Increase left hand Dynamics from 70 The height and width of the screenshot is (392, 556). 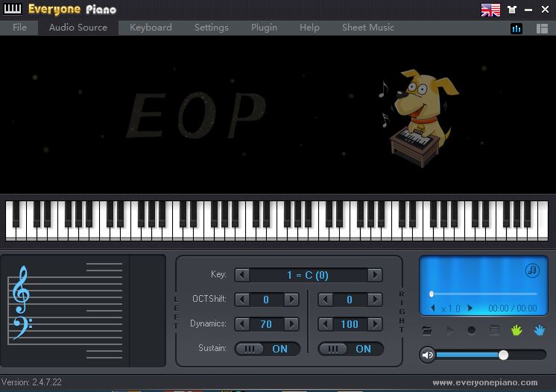click(x=291, y=324)
